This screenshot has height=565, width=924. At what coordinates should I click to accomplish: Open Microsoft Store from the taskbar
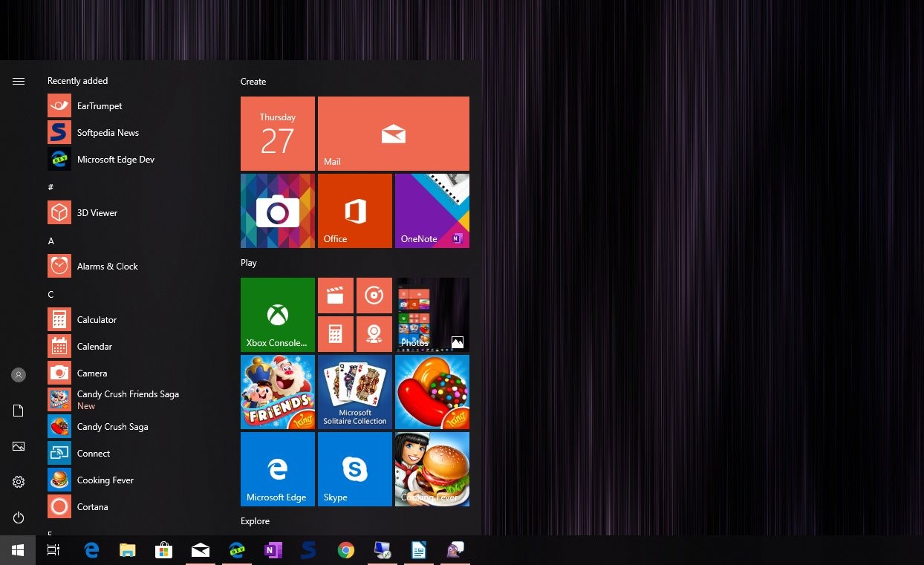click(164, 550)
